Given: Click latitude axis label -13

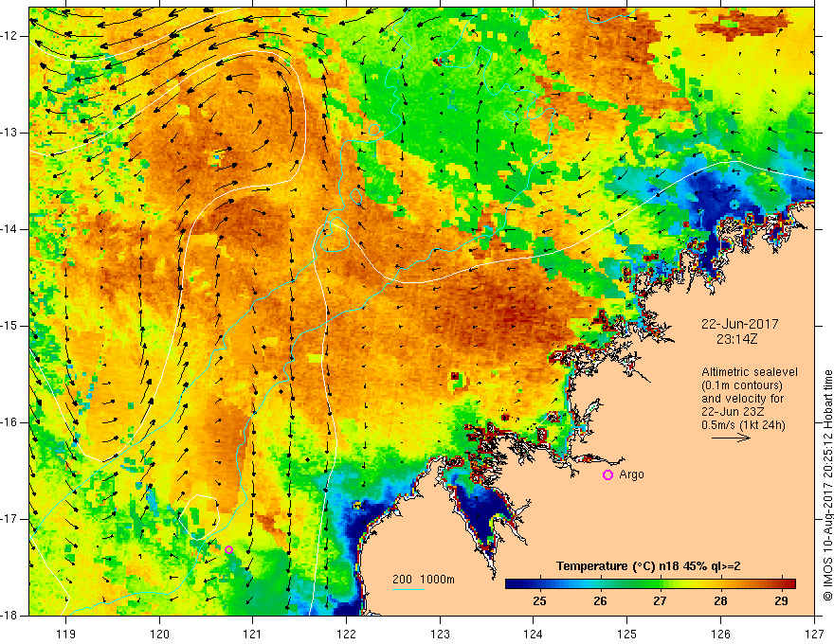Looking at the screenshot, I should pos(10,133).
